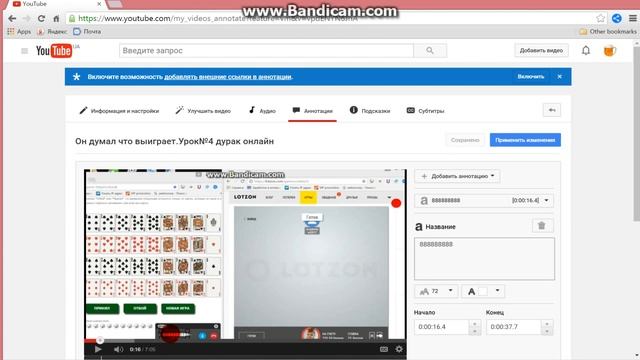Delete annotation with trash icon
Screen dimensions: 640x360
542,226
